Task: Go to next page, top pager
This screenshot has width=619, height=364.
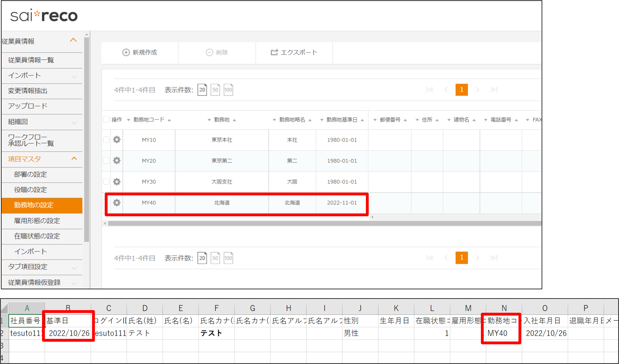Action: (x=477, y=90)
